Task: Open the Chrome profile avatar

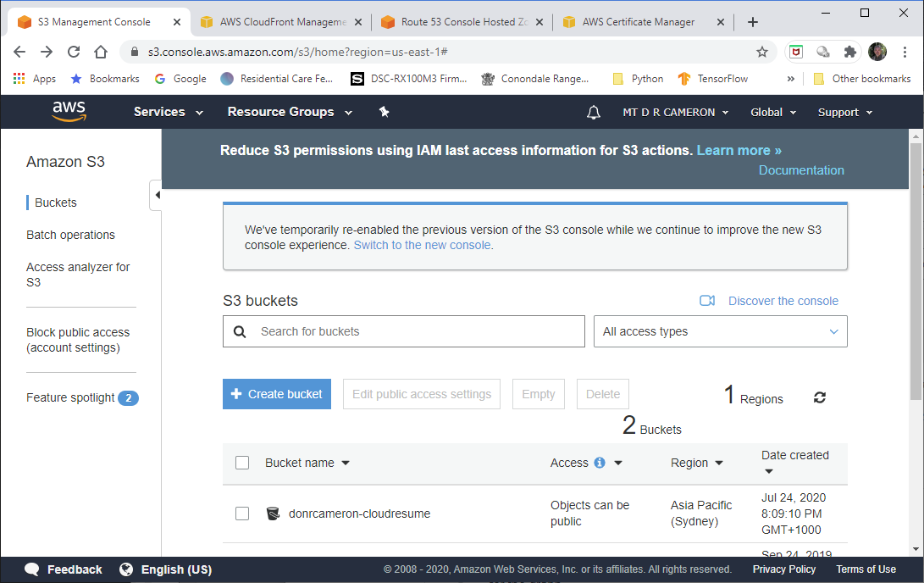Action: [x=877, y=52]
